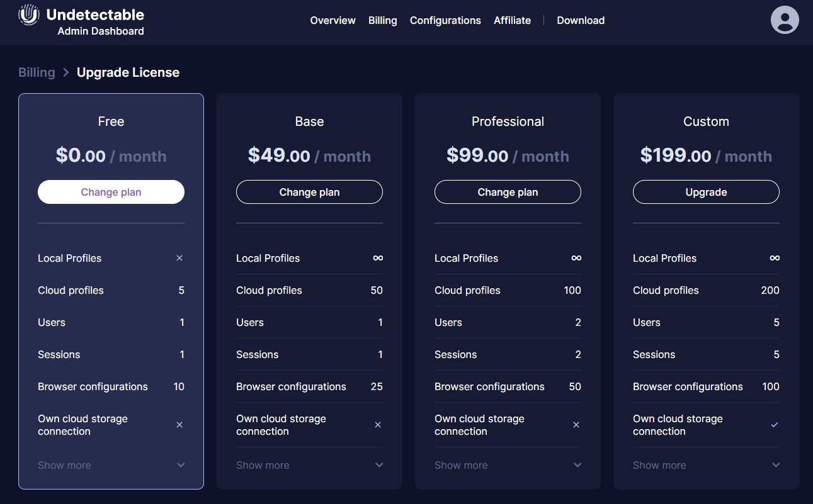Click Browser configurations value 10 in Free plan
Viewport: 813px width, 504px height.
(x=179, y=386)
